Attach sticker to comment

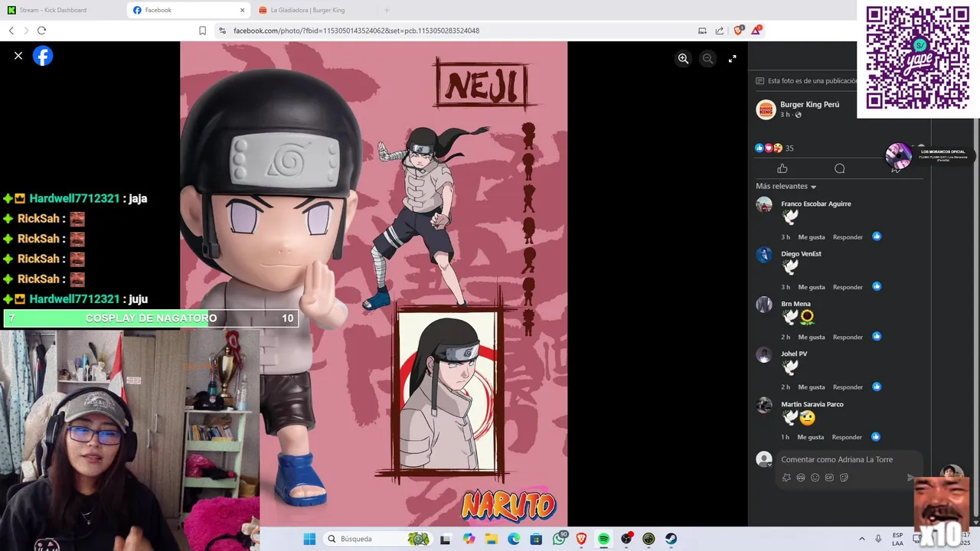tap(844, 478)
